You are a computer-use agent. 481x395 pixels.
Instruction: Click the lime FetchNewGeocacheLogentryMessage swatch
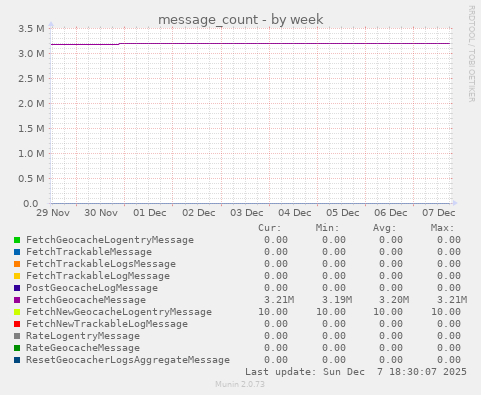pyautogui.click(x=17, y=312)
